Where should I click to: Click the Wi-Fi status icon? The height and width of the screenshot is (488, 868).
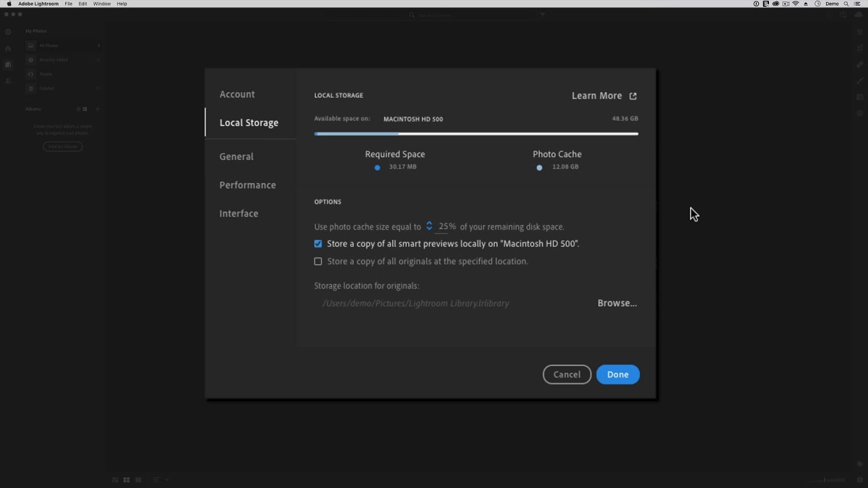[x=795, y=4]
